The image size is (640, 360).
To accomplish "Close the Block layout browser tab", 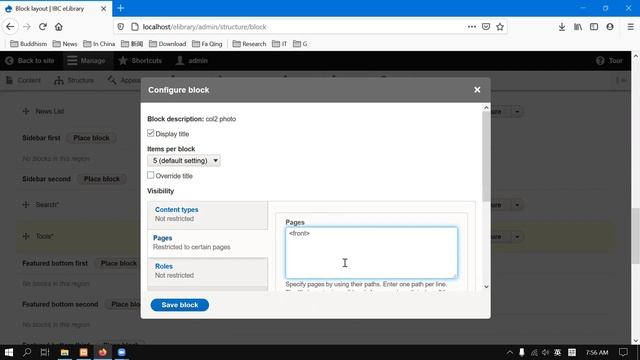I will (x=104, y=8).
